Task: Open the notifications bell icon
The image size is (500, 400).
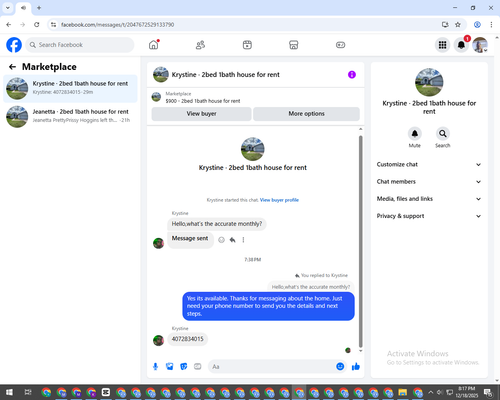Action: (461, 45)
